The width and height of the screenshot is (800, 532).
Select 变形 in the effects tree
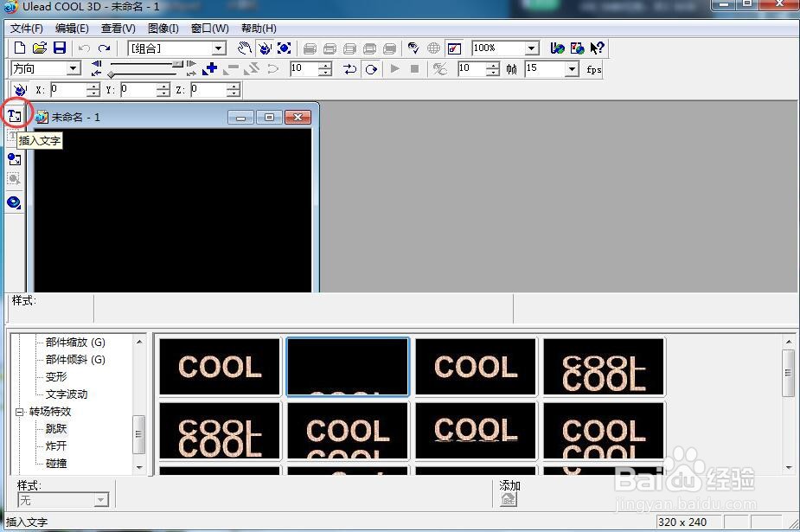click(x=56, y=377)
